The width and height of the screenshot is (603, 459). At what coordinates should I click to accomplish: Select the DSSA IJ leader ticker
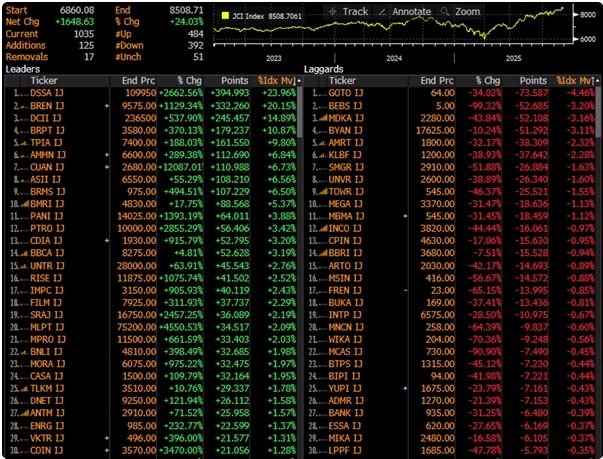click(x=47, y=93)
